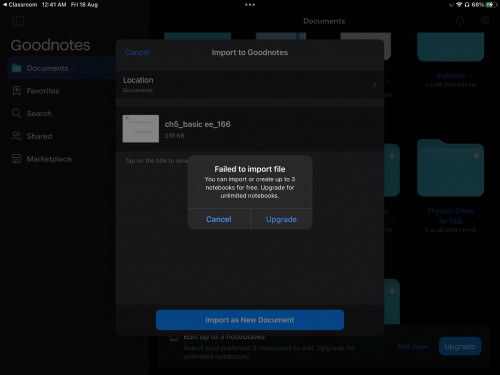The width and height of the screenshot is (500, 375).
Task: Tap the battery indicator in status bar
Action: click(x=491, y=5)
